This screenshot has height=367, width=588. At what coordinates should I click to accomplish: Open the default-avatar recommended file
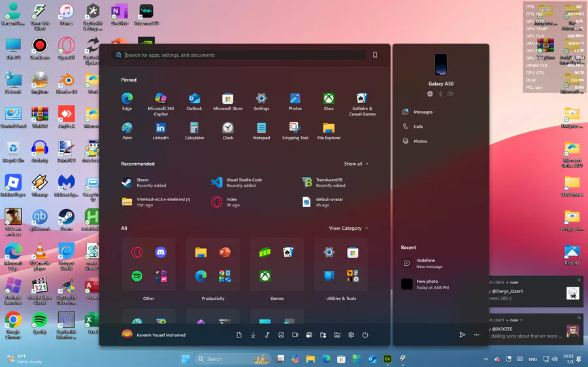[x=323, y=202]
